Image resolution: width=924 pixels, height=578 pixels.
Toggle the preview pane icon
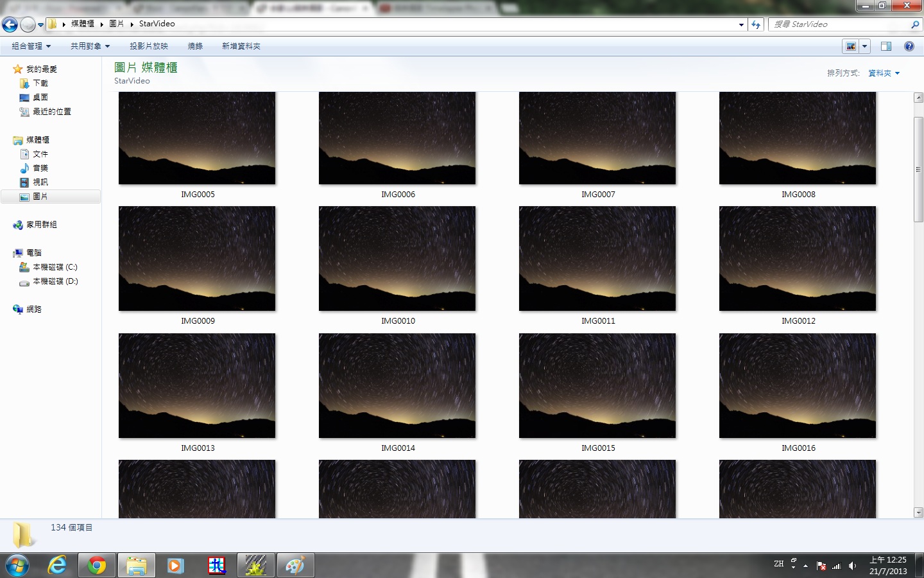(886, 46)
